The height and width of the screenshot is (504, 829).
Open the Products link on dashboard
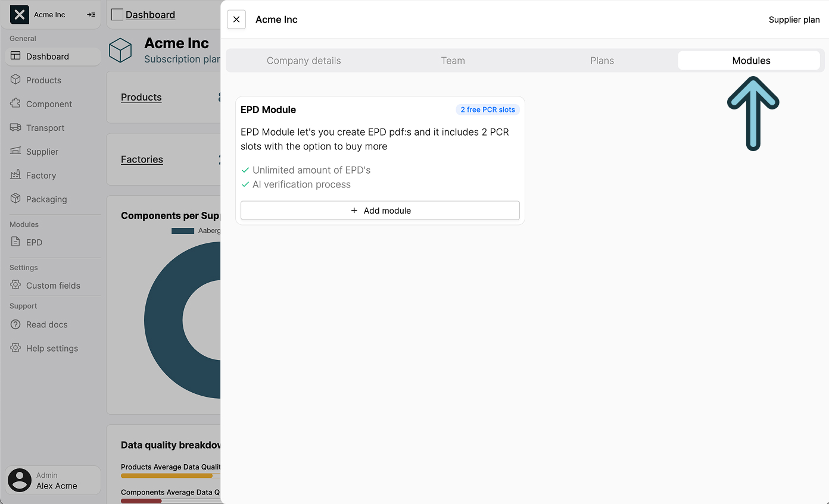(141, 97)
